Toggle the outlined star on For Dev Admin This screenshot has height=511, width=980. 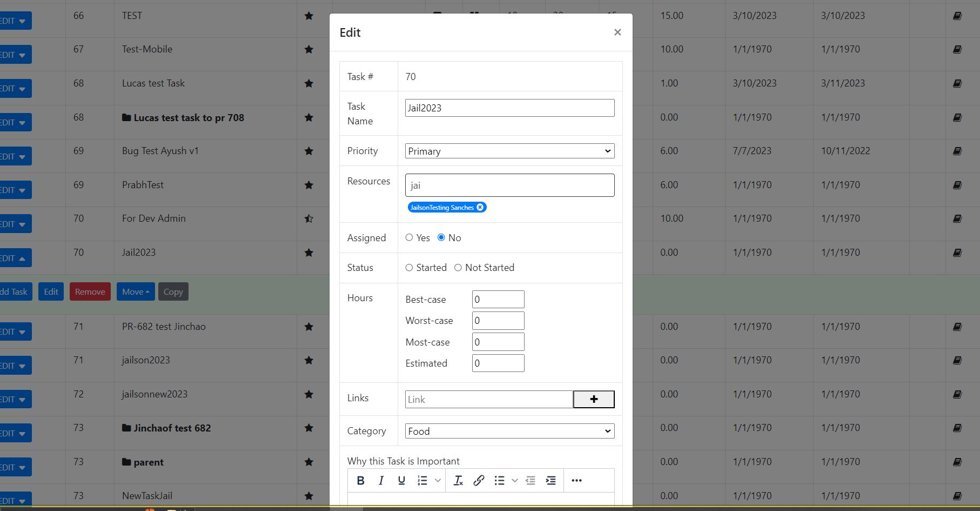click(309, 218)
